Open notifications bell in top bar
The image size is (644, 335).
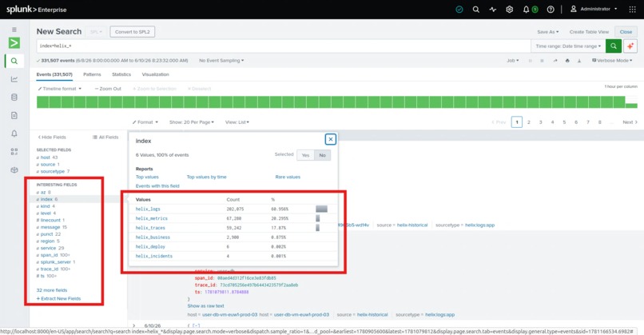tap(526, 9)
